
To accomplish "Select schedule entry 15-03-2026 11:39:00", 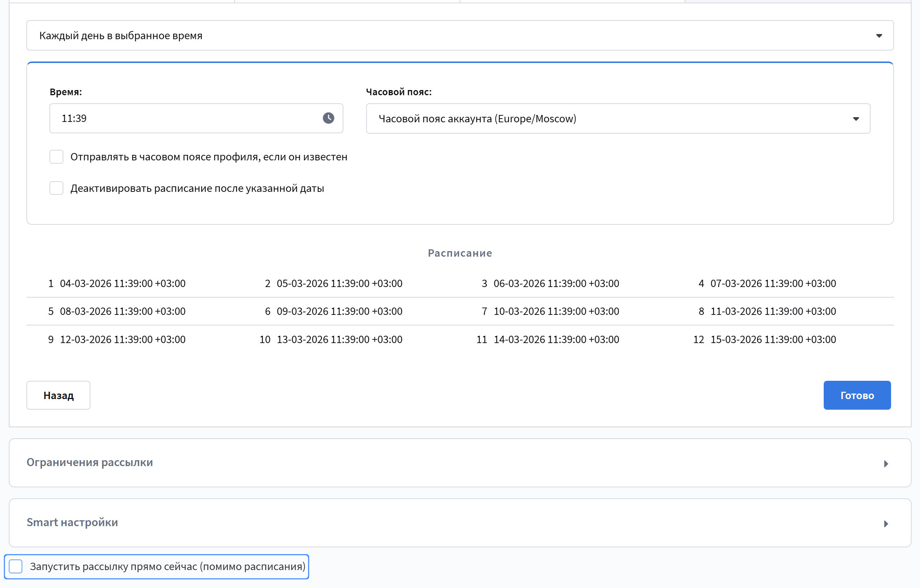I will 772,339.
